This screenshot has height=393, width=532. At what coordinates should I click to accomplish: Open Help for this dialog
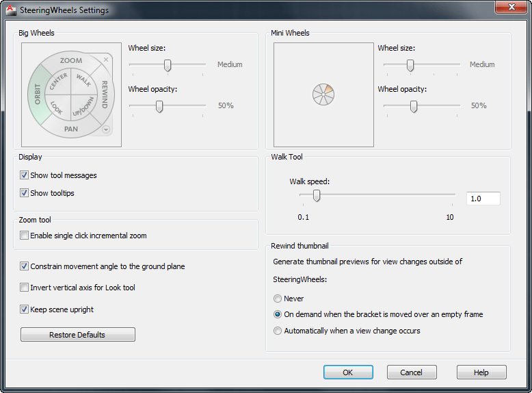[481, 372]
